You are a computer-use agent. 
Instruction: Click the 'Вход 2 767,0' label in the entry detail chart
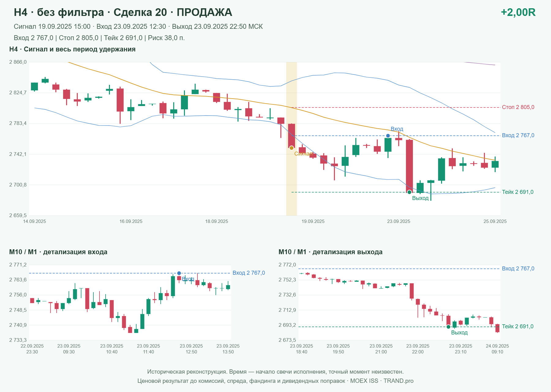249,273
